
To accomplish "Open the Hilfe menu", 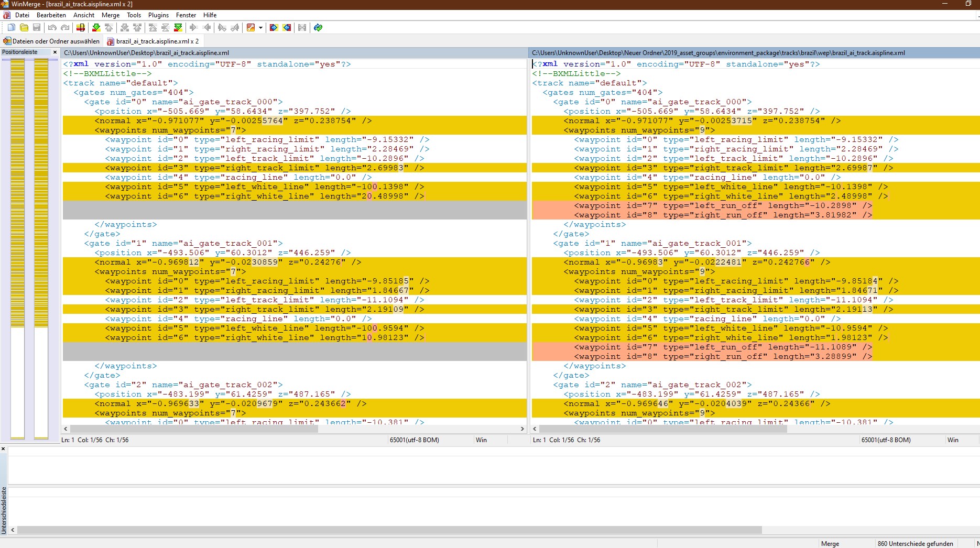I will 210,15.
